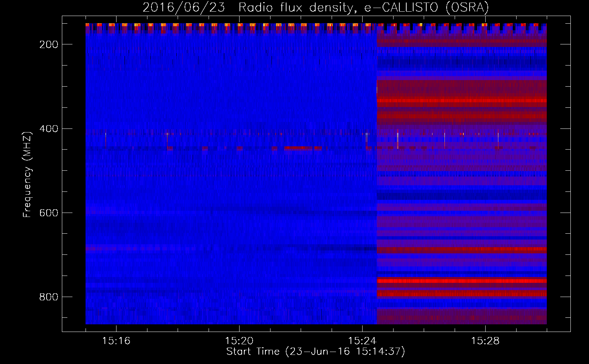
Task: Click the 'Frequency (MHZ)' y-axis label
Action: point(27,174)
